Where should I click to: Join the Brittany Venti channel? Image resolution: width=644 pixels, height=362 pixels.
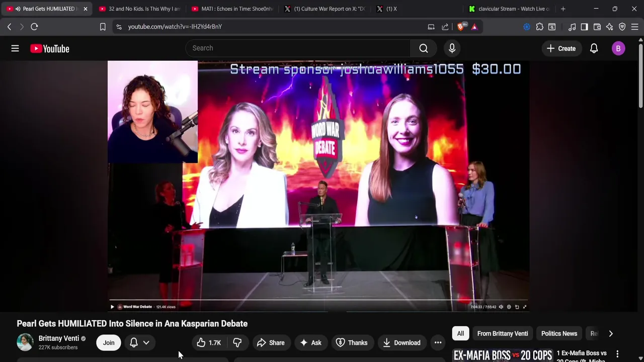(x=109, y=342)
